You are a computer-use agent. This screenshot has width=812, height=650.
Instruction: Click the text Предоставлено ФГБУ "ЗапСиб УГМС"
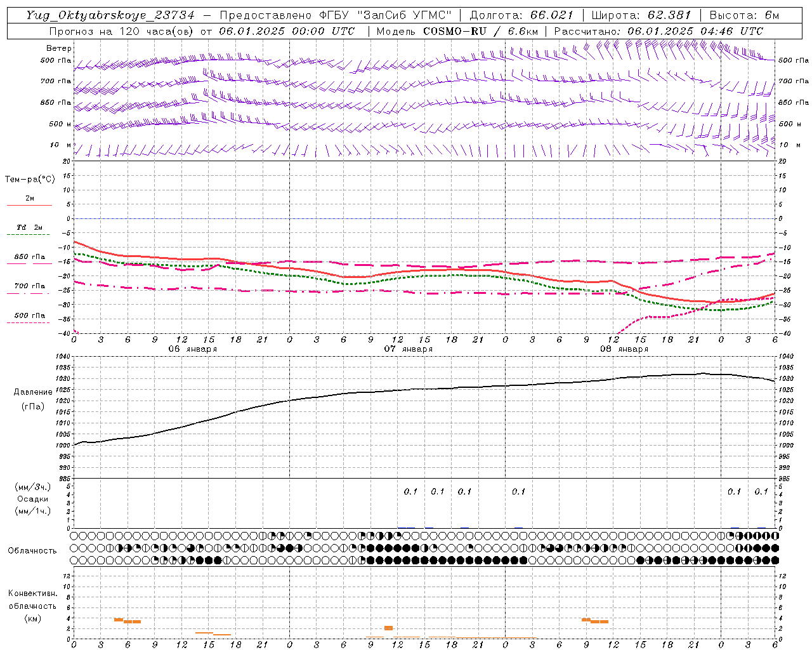[335, 15]
